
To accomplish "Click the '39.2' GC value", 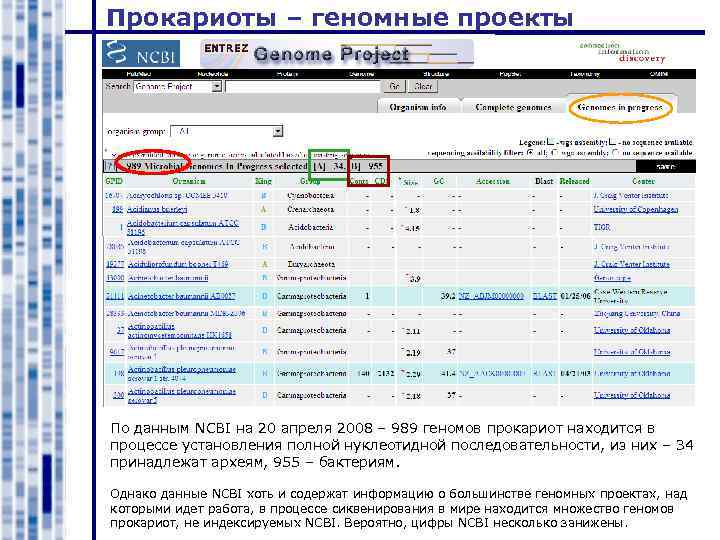I will [448, 296].
